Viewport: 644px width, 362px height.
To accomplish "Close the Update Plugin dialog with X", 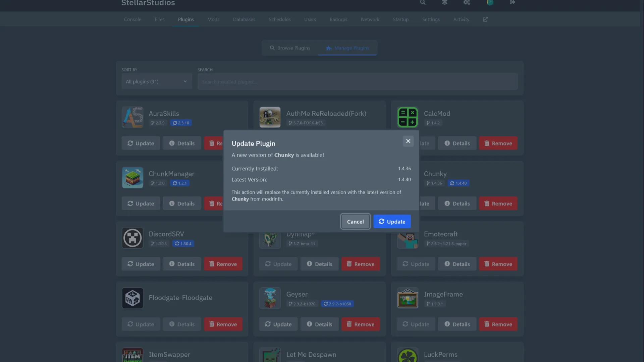I will 408,141.
